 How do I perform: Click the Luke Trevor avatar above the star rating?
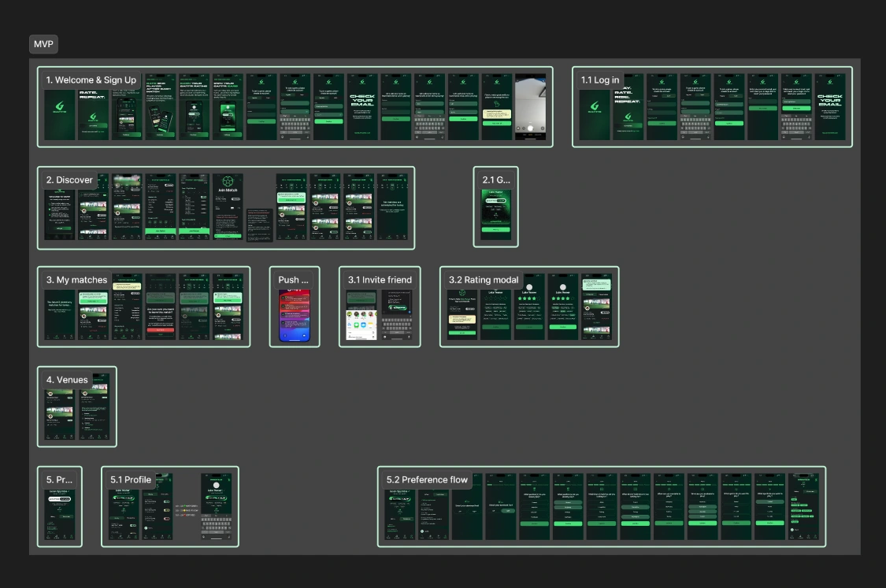(x=529, y=287)
